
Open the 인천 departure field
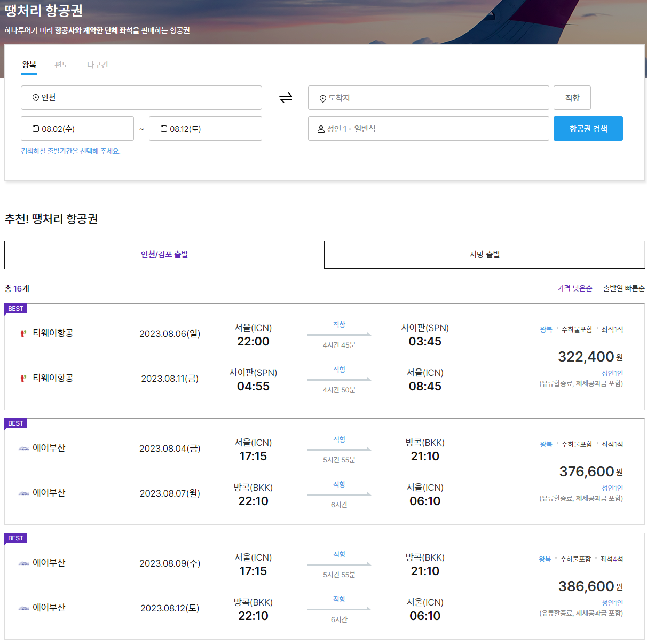point(141,98)
